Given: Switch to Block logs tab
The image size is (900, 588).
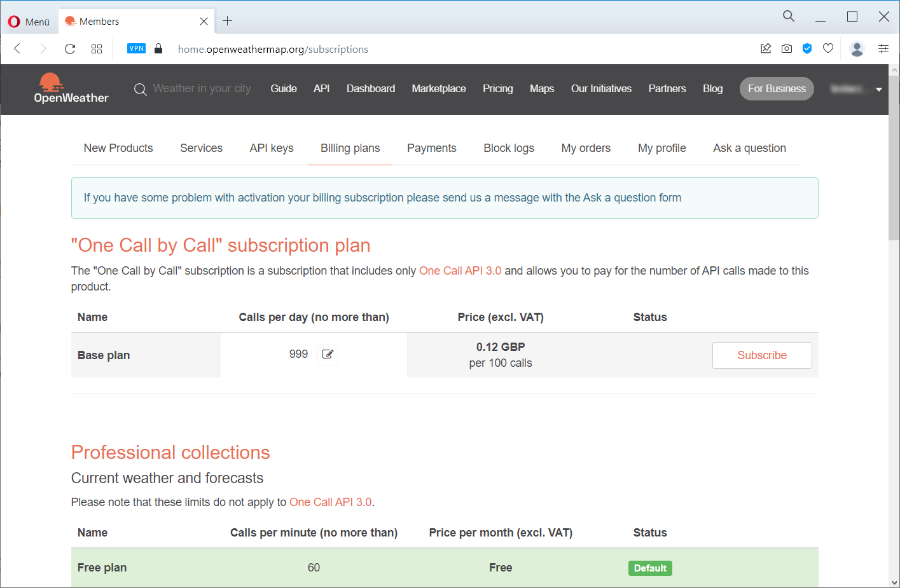Looking at the screenshot, I should tap(509, 148).
